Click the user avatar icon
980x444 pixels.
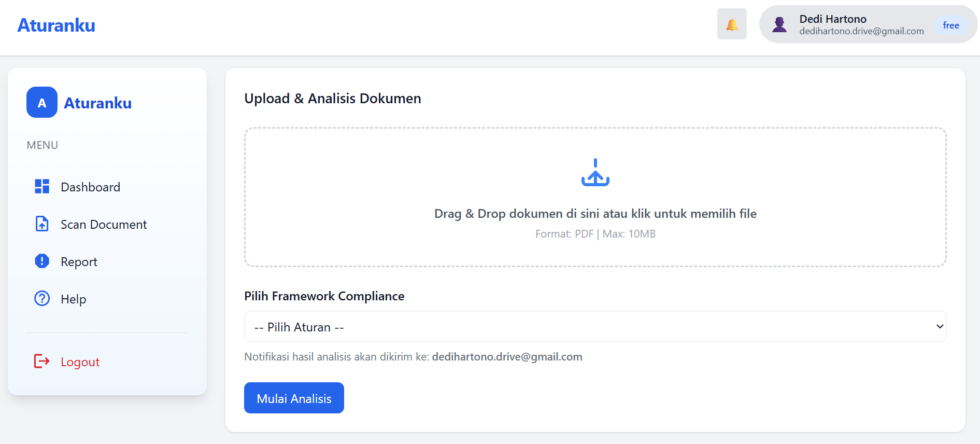(779, 24)
